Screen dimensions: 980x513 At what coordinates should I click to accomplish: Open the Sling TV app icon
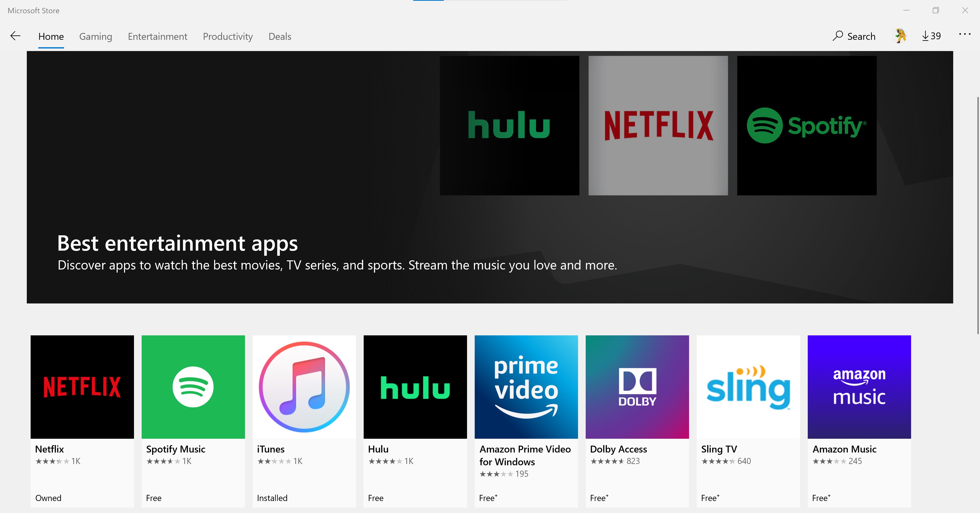[748, 387]
